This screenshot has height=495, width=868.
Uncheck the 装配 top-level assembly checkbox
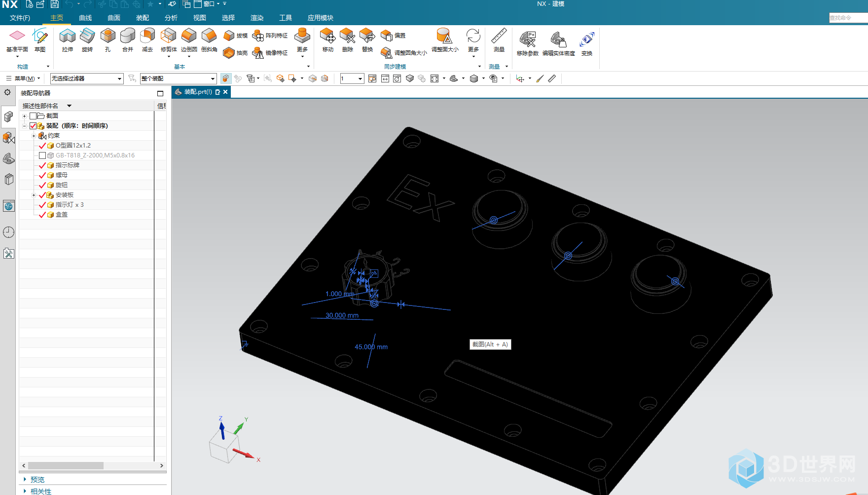click(33, 126)
